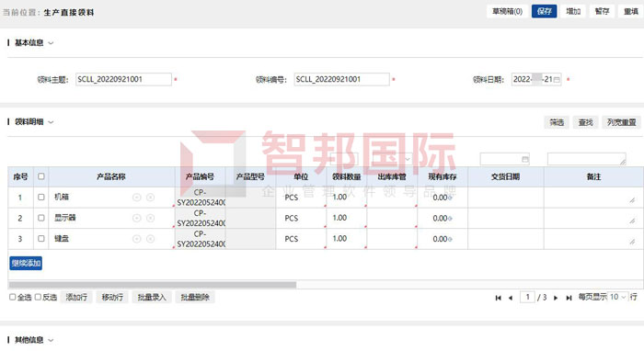Image resolution: width=644 pixels, height=351 pixels.
Task: Click 出库库管 cell in 机箱 row
Action: point(392,198)
